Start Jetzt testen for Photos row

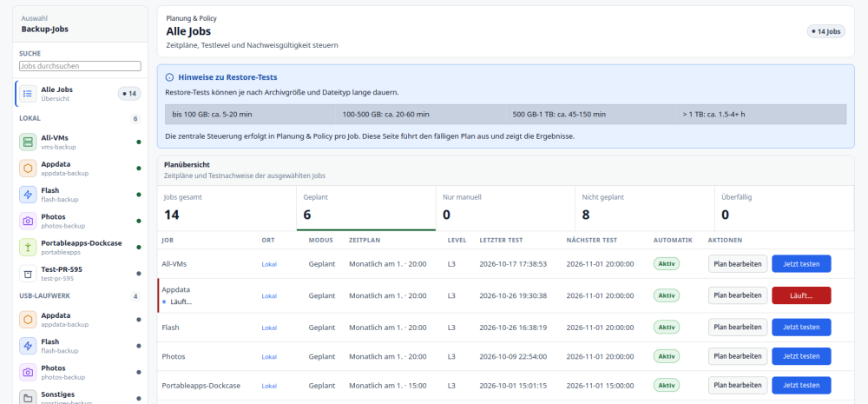click(801, 356)
